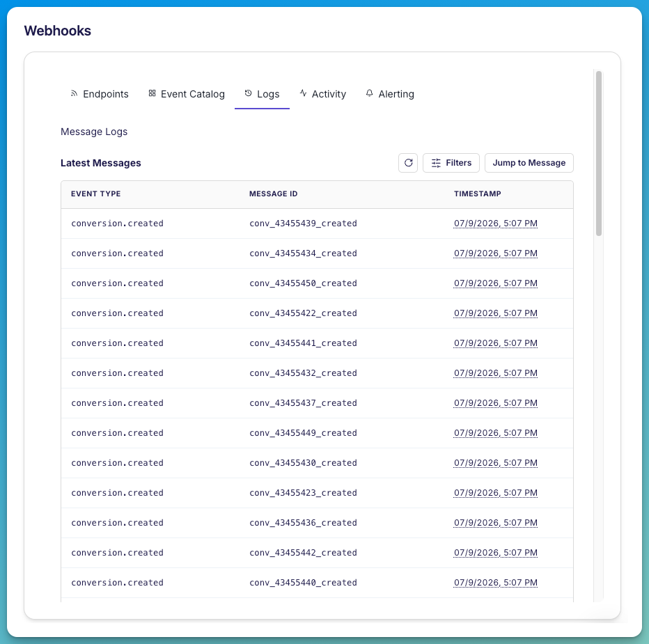649x644 pixels.
Task: Click timestamp of conv_43455441_created row
Action: pyautogui.click(x=495, y=343)
